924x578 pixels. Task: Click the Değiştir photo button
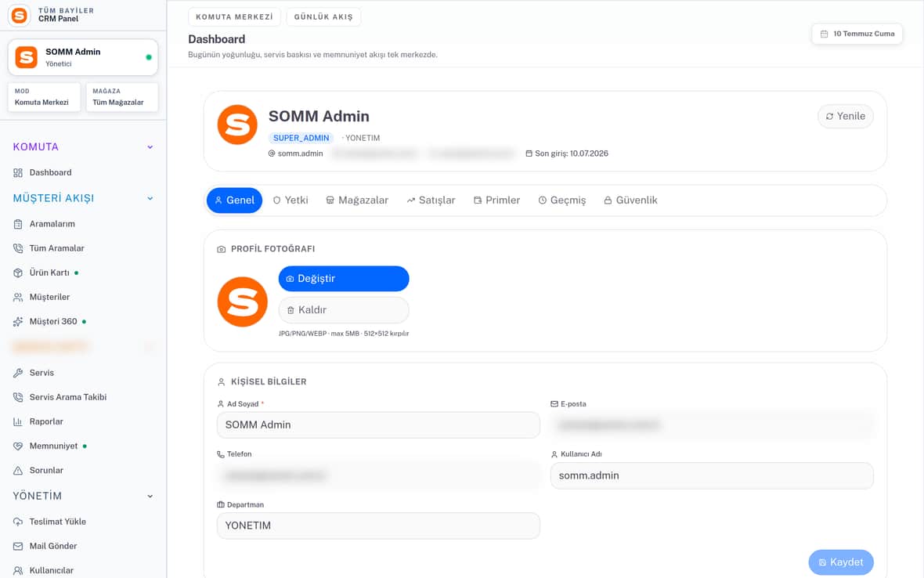344,279
